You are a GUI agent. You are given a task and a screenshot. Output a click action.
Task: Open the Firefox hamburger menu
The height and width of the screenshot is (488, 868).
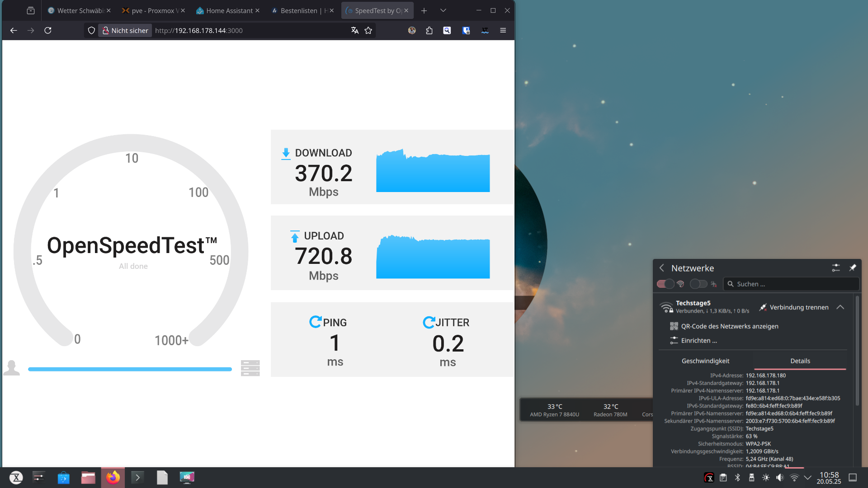coord(503,30)
